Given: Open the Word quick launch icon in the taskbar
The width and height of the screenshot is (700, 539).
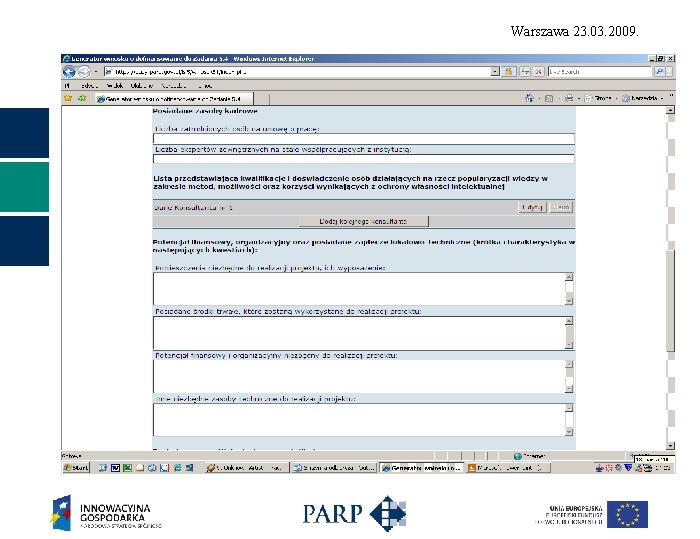Looking at the screenshot, I should pyautogui.click(x=115, y=468).
